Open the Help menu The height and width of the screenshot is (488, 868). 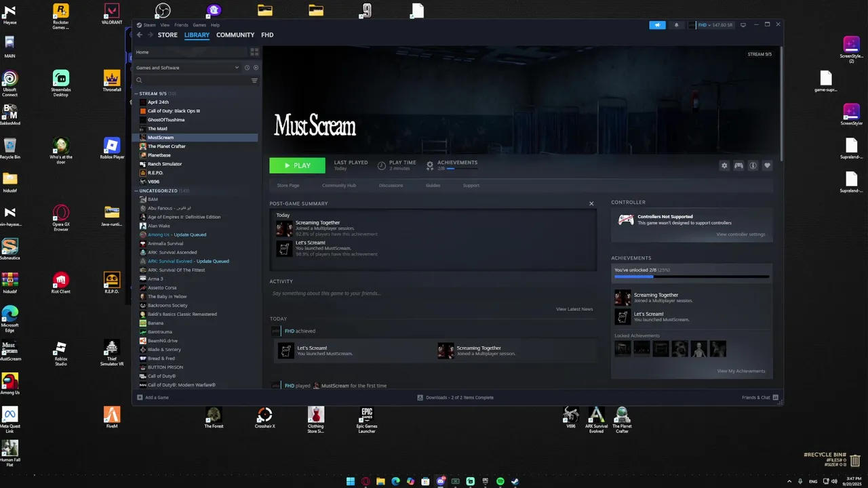point(215,25)
